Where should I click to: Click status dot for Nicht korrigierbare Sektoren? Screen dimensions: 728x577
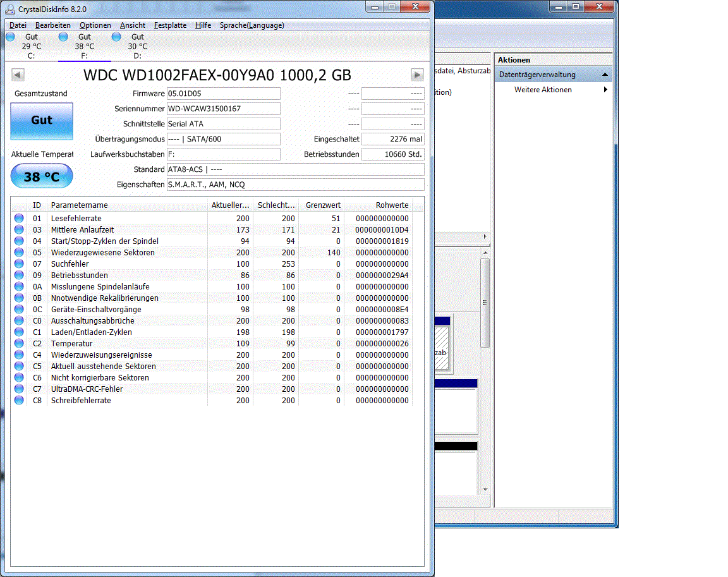pos(19,377)
